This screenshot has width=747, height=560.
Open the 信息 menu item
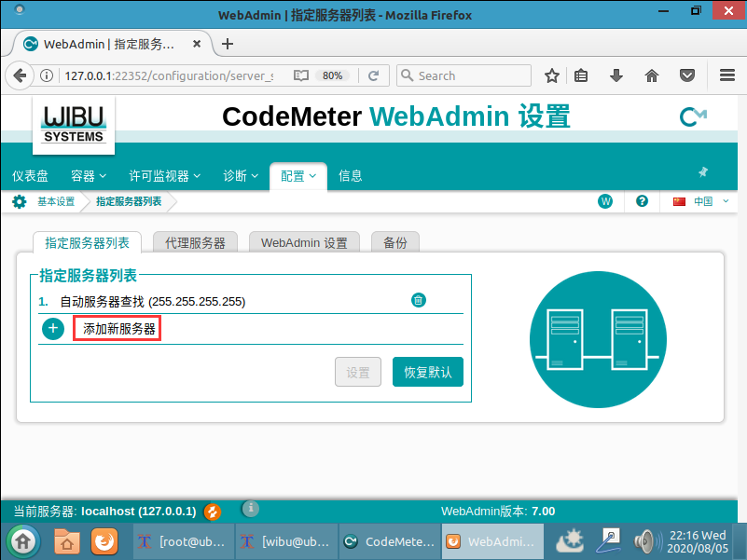pos(350,176)
